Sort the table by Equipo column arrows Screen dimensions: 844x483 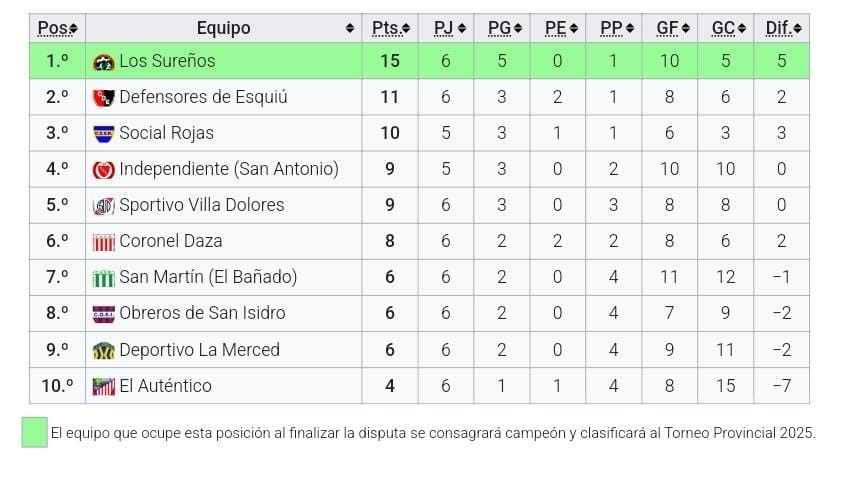[350, 28]
